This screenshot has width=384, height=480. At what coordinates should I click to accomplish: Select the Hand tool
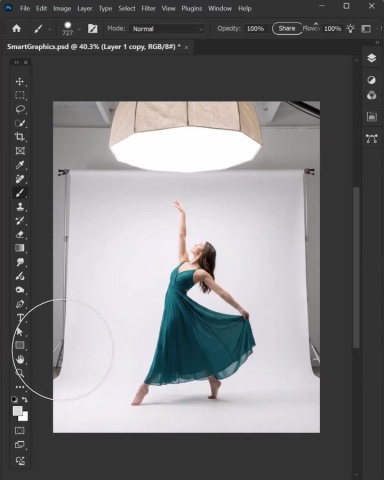tap(20, 359)
